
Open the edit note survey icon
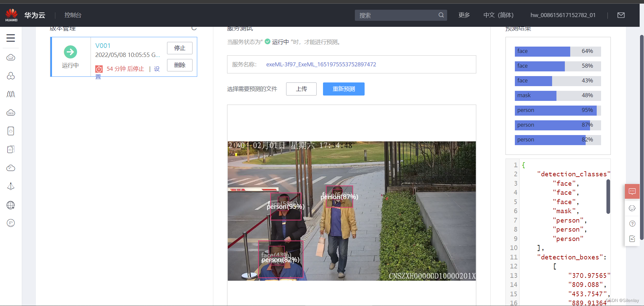632,239
